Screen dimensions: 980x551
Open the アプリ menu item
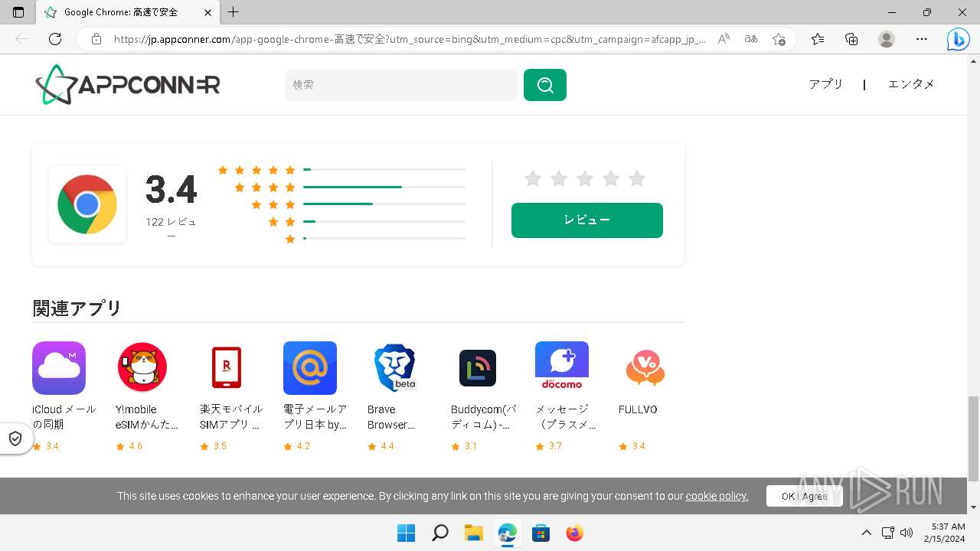click(x=825, y=84)
